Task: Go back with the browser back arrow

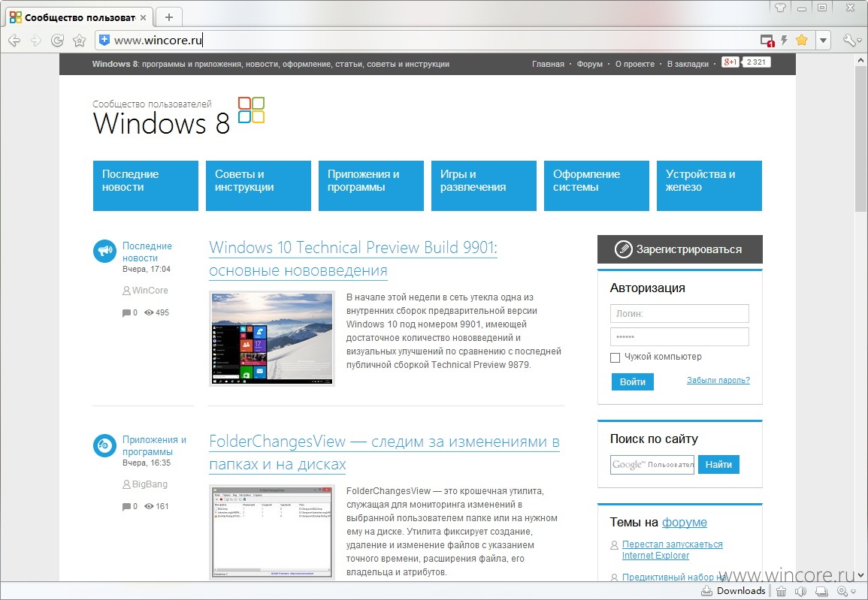Action: click(14, 40)
